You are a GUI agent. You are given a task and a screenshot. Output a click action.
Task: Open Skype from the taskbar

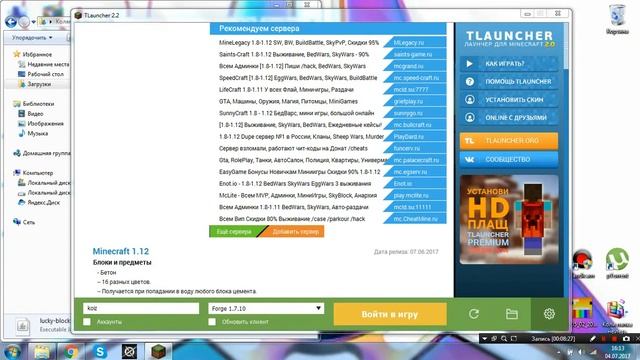[x=100, y=351]
